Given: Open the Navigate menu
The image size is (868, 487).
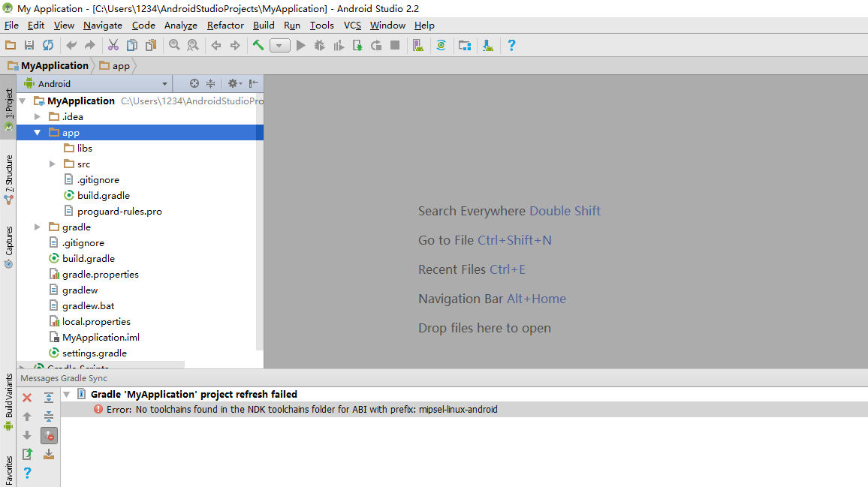Looking at the screenshot, I should [103, 26].
